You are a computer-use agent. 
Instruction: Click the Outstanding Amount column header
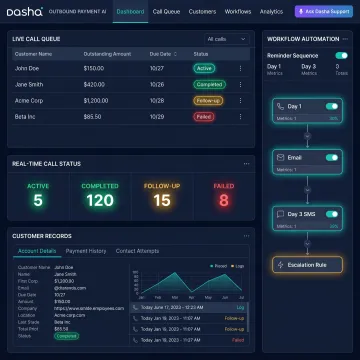click(x=107, y=54)
